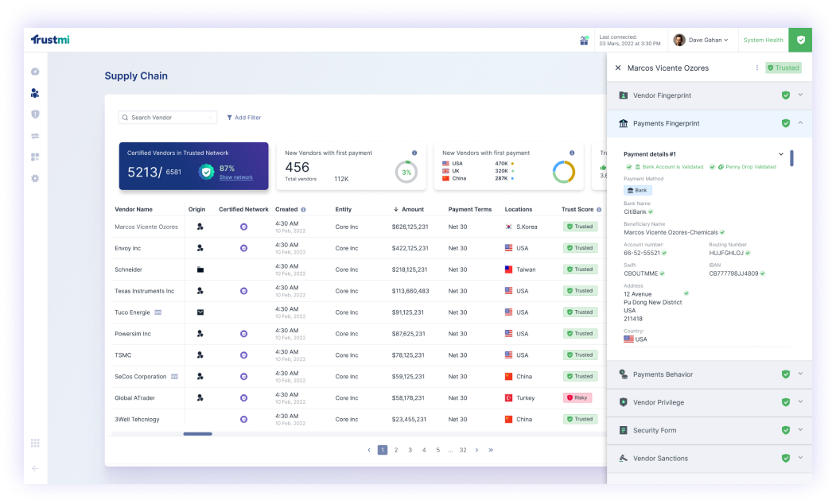The height and width of the screenshot is (504, 836).
Task: Sort the table by the Amount column
Action: click(x=409, y=209)
